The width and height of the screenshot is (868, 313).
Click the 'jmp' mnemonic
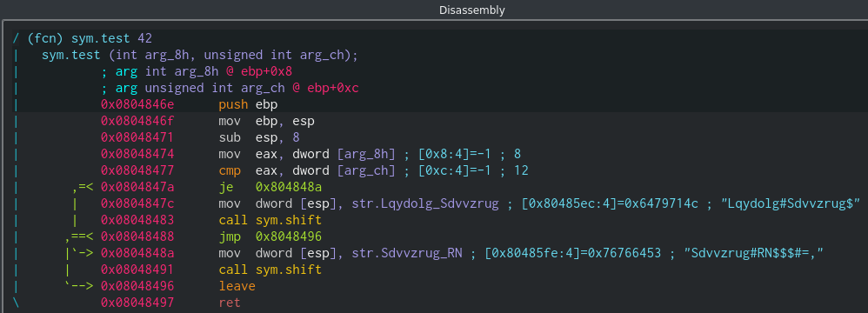tap(230, 236)
